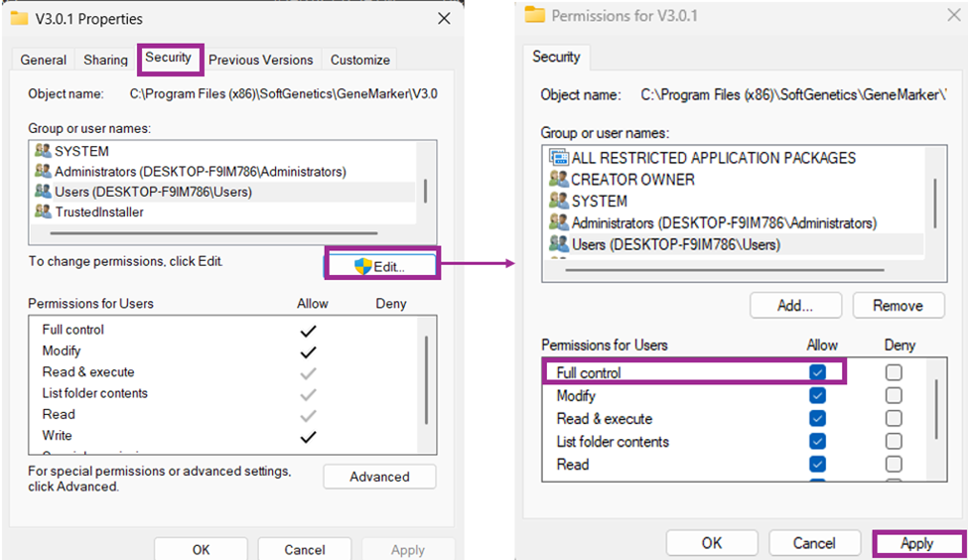Toggle Full control Allow checkbox
Image resolution: width=968 pixels, height=560 pixels.
[x=817, y=372]
